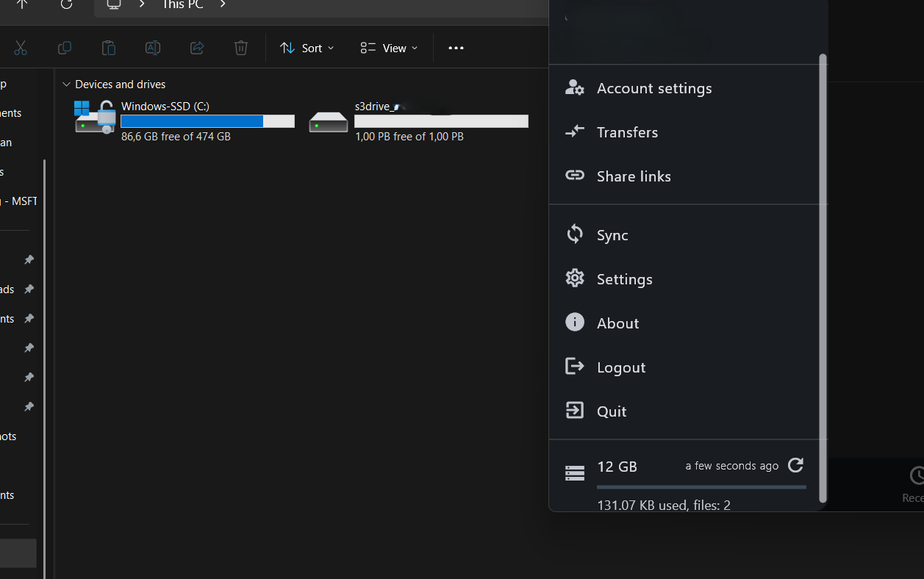Click the Copy icon in Explorer toolbar
This screenshot has height=579, width=924.
65,48
